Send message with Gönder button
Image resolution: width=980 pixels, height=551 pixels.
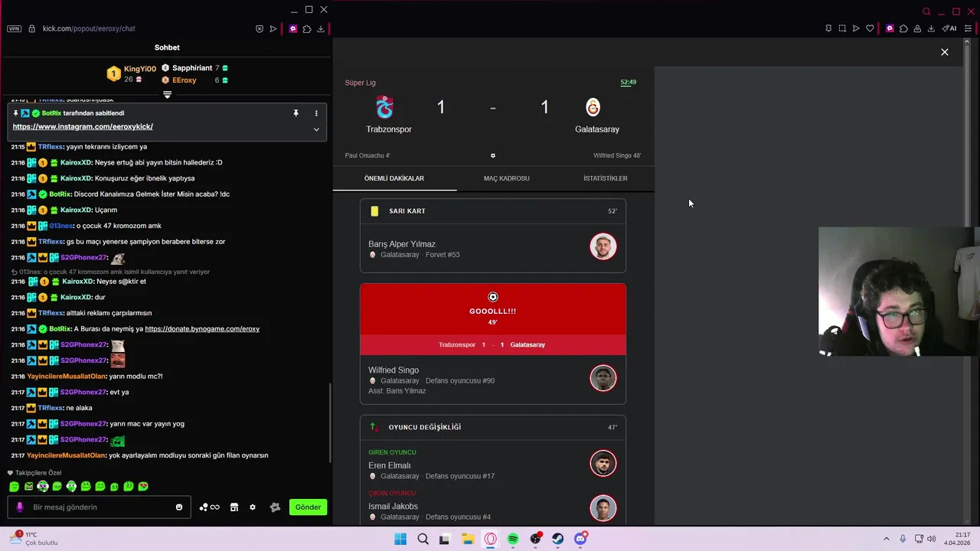308,507
